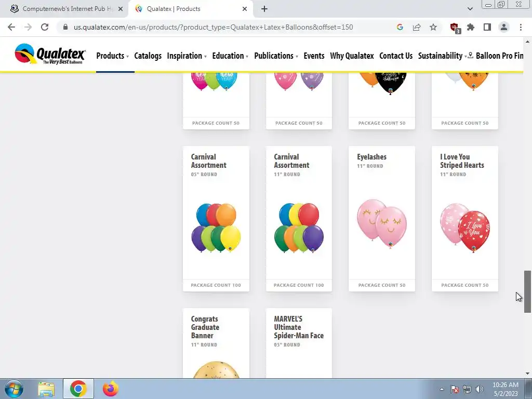
Task: Select the Qualatex Products tab
Action: (x=191, y=9)
